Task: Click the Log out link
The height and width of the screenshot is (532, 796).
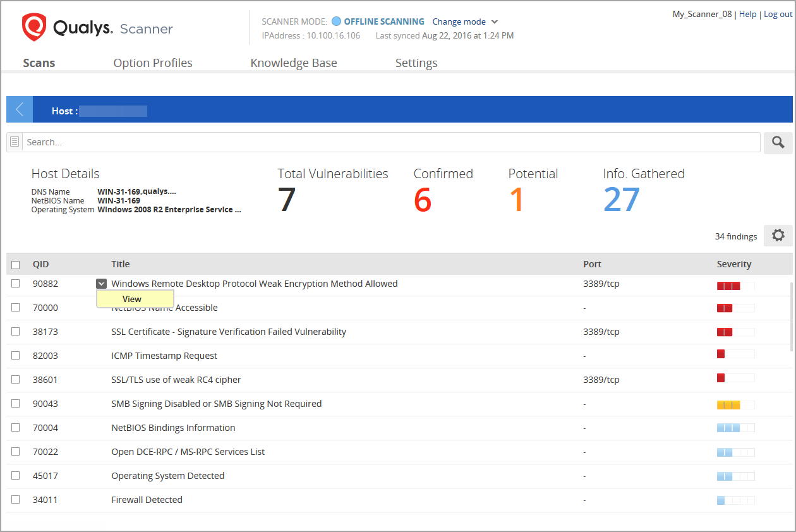Action: click(x=778, y=15)
